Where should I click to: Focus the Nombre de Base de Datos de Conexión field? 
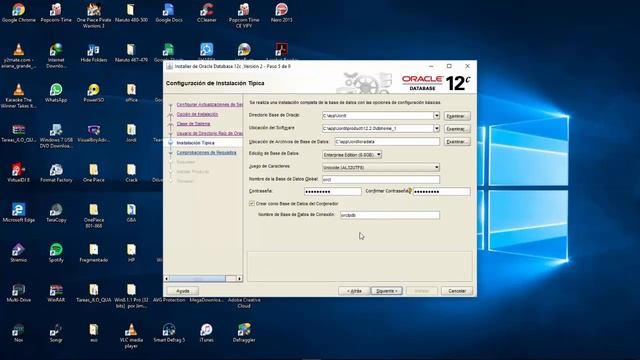(x=390, y=215)
